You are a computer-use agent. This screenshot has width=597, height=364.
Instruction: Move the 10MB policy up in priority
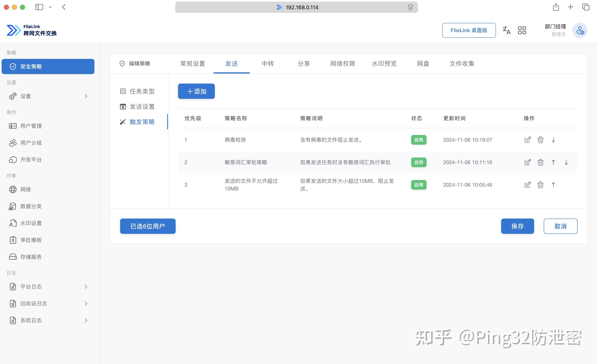(553, 185)
